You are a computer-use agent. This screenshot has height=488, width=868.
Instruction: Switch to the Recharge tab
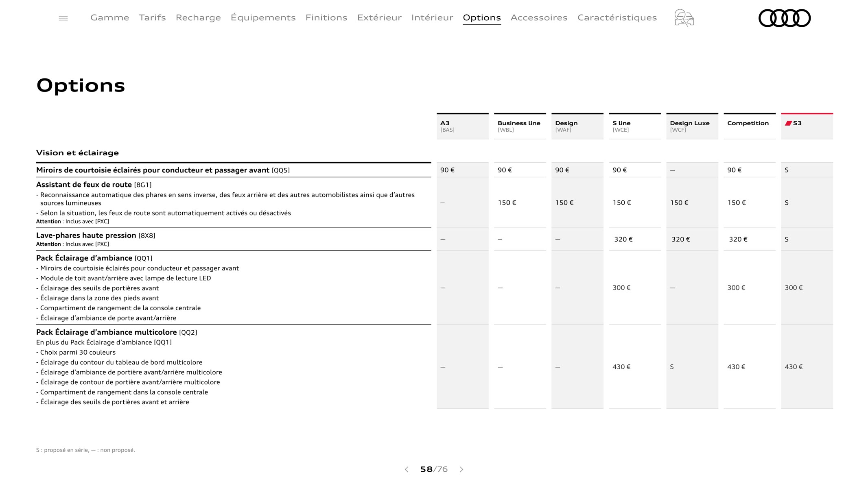[198, 17]
